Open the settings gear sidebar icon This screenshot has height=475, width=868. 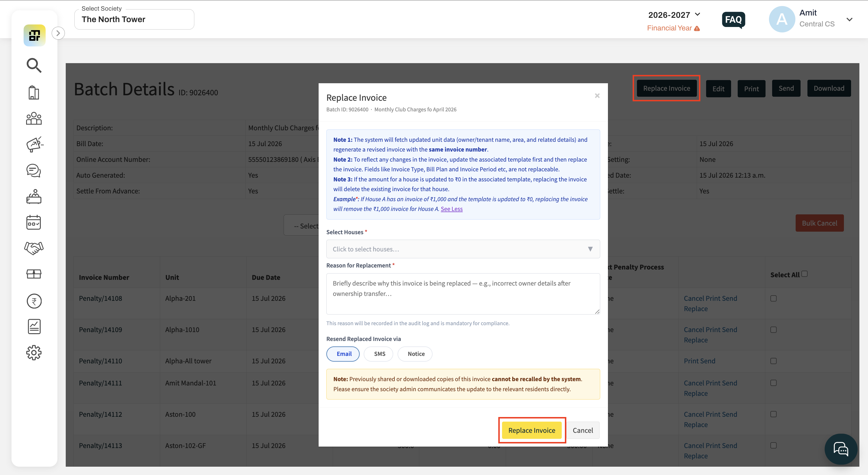(x=34, y=353)
